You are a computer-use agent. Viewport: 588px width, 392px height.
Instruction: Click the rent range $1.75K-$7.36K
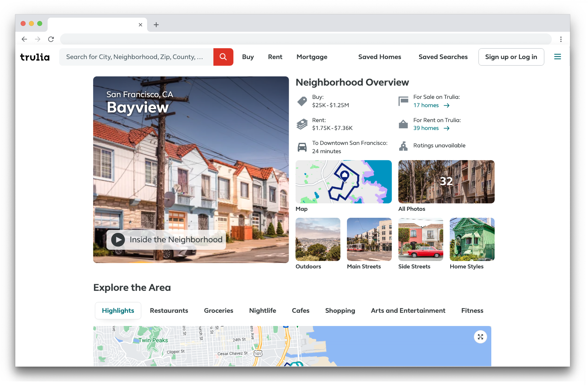click(332, 128)
